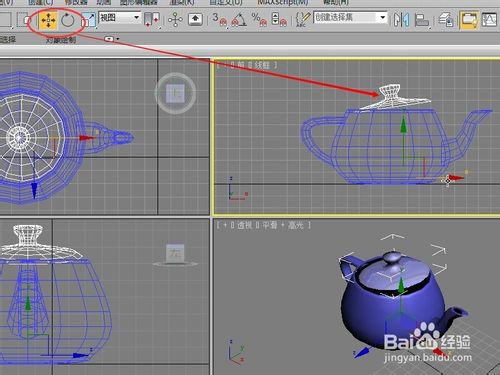The image size is (500, 375).
Task: Activate the Select and Move tool
Action: click(48, 20)
